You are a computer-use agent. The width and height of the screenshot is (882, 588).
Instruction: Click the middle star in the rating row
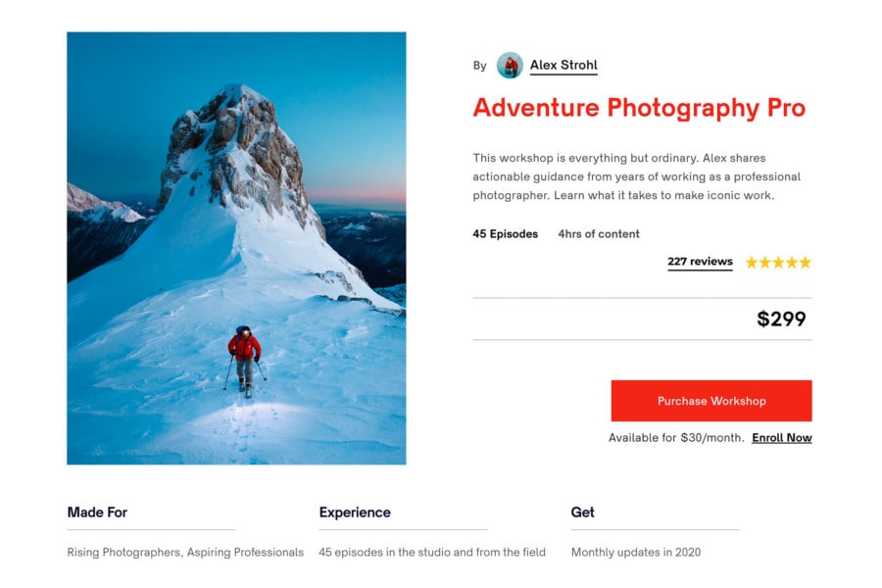[778, 262]
